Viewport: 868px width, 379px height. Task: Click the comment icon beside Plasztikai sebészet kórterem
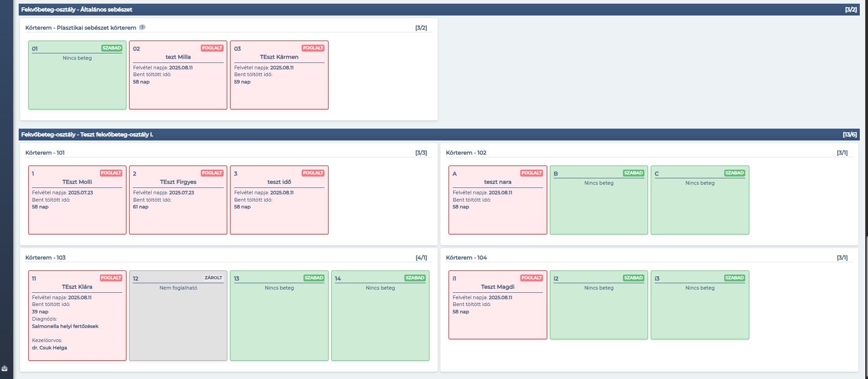pyautogui.click(x=142, y=27)
